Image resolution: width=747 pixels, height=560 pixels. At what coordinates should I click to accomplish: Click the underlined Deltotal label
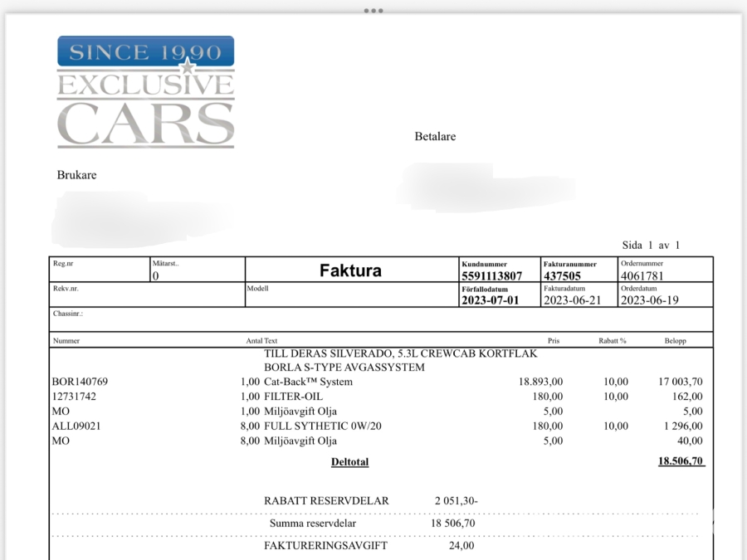coord(349,462)
